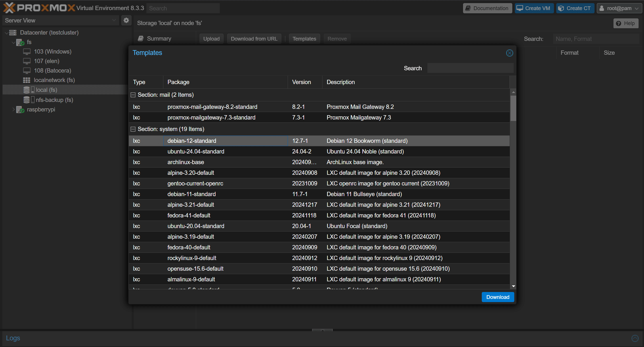Open the Logs panel label
The image size is (644, 347).
click(13, 338)
